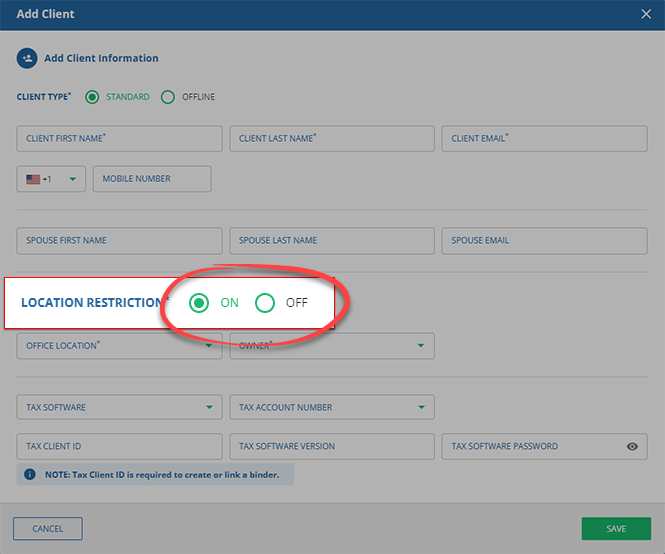
Task: Turn Location Restriction OFF
Action: click(x=265, y=303)
